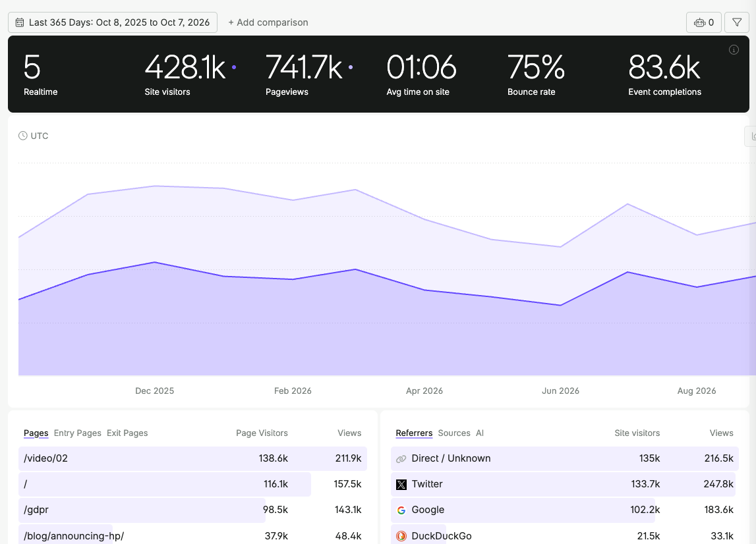Click the 247.8k views value for Twitter
This screenshot has height=544, width=756.
click(718, 484)
